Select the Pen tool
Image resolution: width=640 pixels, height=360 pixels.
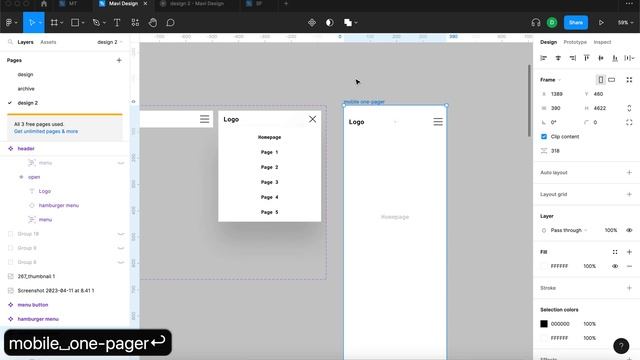[96, 23]
